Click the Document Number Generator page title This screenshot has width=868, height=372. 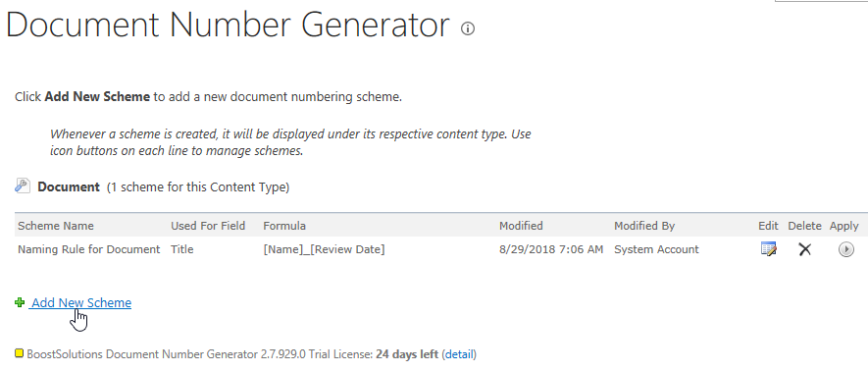[228, 25]
